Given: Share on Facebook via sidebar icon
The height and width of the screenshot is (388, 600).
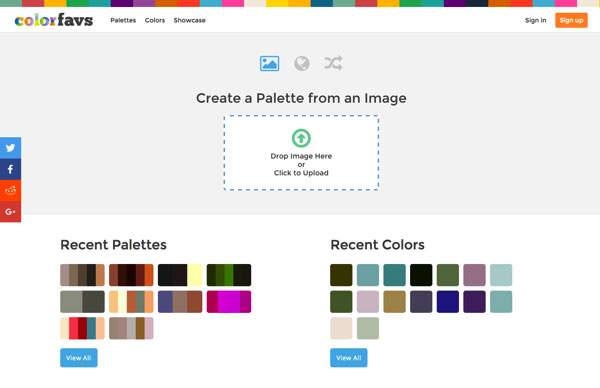Looking at the screenshot, I should [x=10, y=169].
